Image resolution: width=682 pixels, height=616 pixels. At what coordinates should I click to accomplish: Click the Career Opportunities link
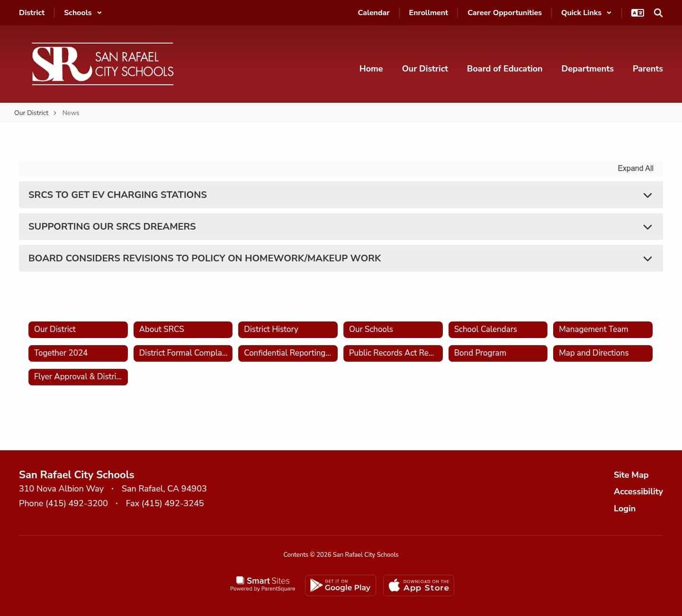[504, 13]
